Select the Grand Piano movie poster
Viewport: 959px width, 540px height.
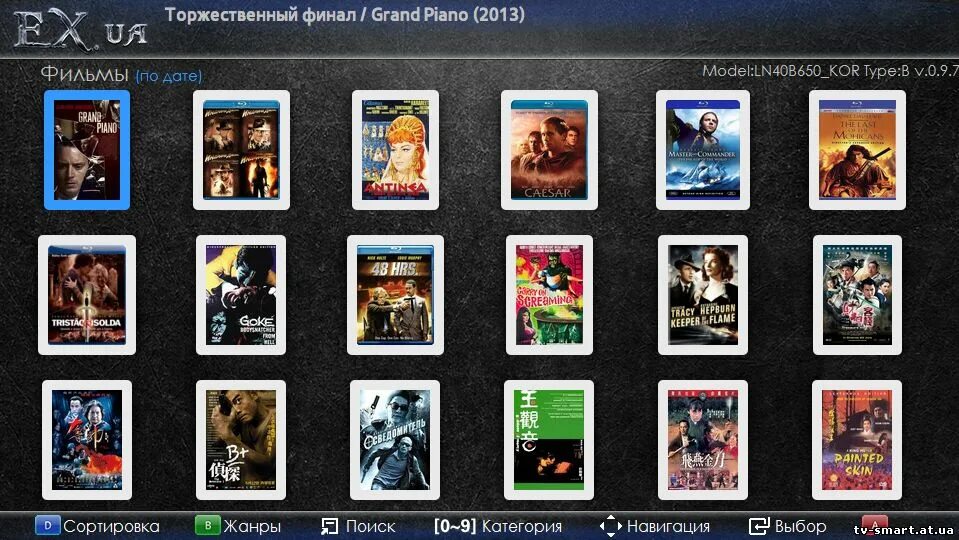87,150
